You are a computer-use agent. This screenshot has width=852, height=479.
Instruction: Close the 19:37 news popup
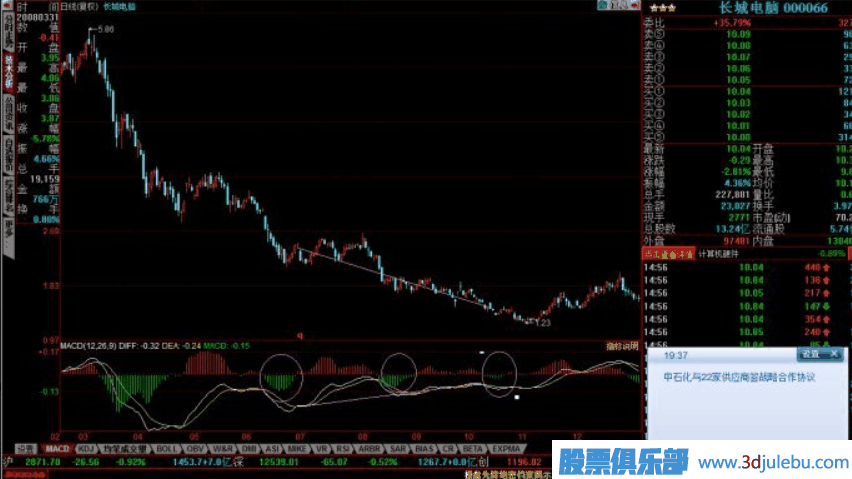835,354
